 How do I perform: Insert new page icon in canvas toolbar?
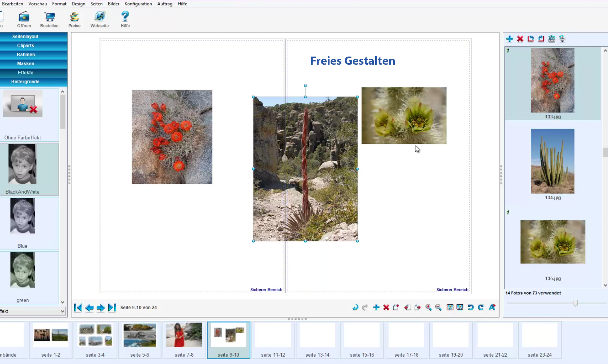pyautogui.click(x=396, y=307)
